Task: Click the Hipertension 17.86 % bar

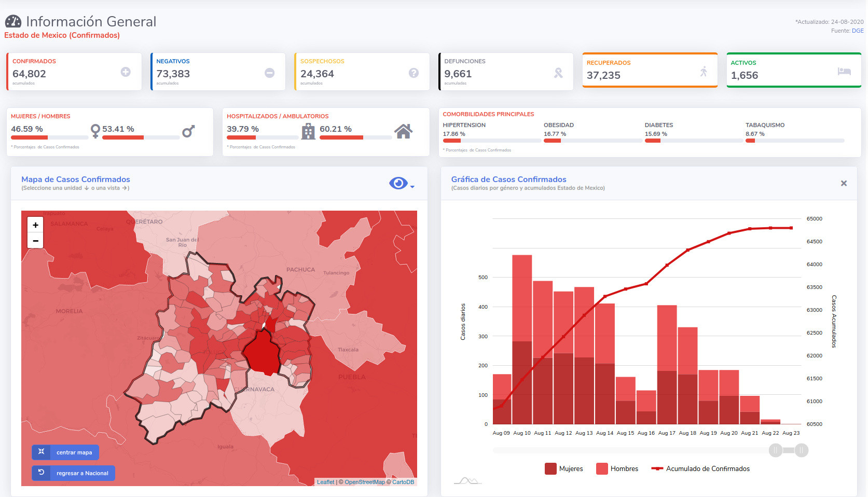Action: point(491,141)
